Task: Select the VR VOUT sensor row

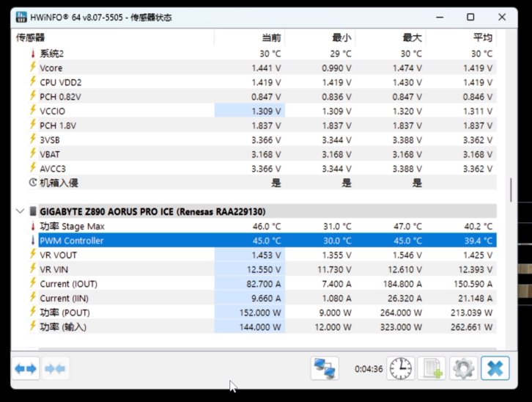Action: click(x=59, y=255)
